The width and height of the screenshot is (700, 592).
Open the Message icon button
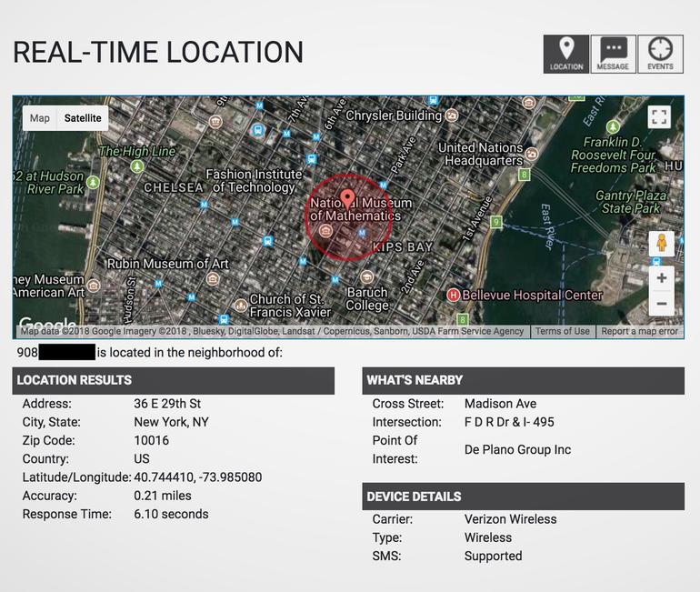(x=613, y=55)
